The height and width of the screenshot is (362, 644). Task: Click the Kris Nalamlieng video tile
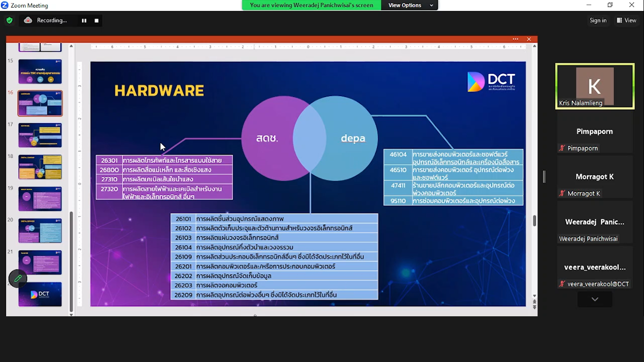pyautogui.click(x=595, y=86)
